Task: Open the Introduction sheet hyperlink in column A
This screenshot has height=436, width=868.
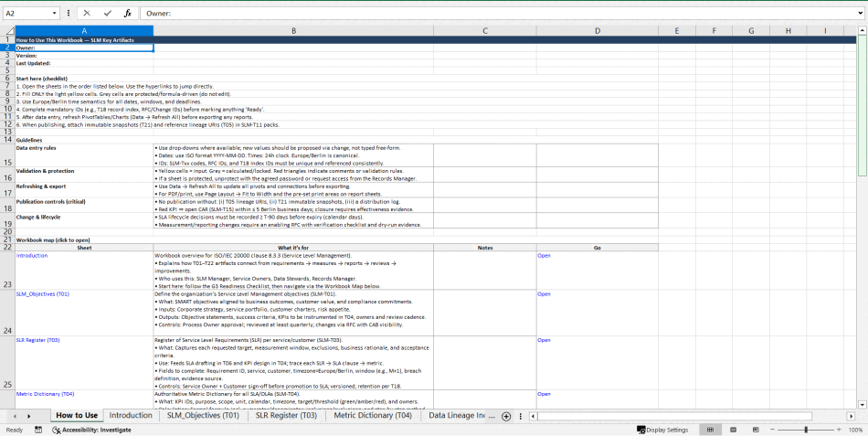Action: 32,255
